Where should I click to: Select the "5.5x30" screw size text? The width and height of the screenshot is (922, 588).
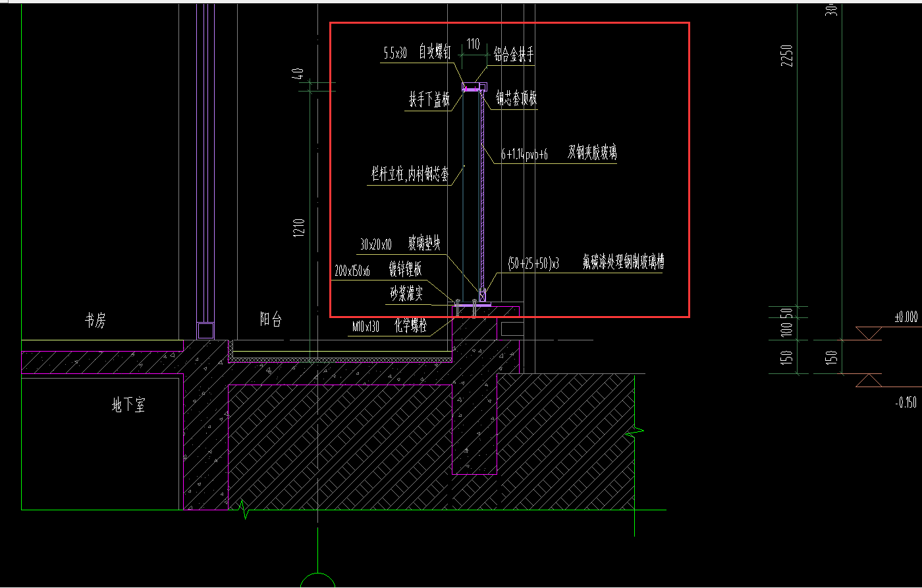pos(396,54)
